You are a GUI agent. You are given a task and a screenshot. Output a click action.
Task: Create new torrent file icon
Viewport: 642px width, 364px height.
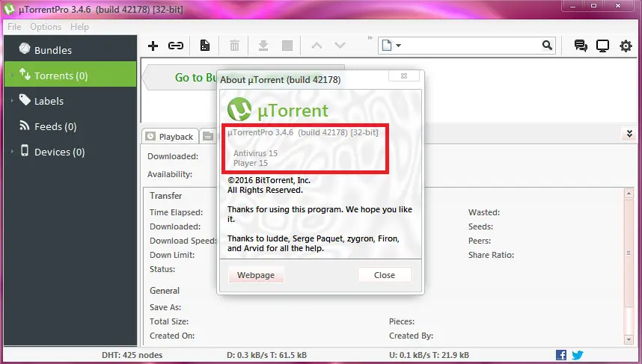tap(205, 46)
